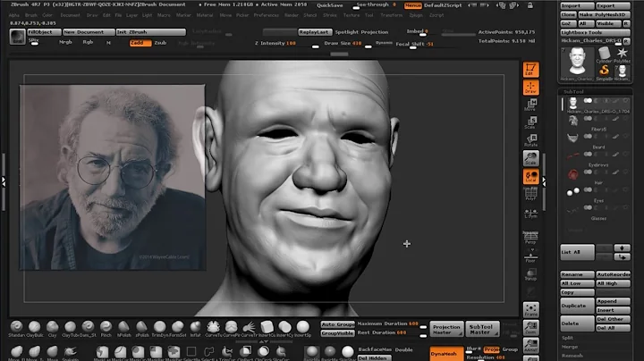Adjust the Draw Size slider
Image resolution: width=644 pixels, height=361 pixels.
point(347,45)
